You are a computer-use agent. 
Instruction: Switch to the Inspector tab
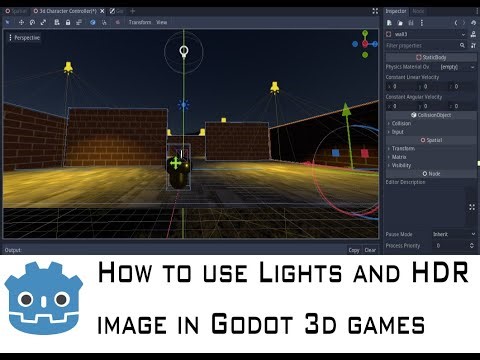click(x=396, y=11)
